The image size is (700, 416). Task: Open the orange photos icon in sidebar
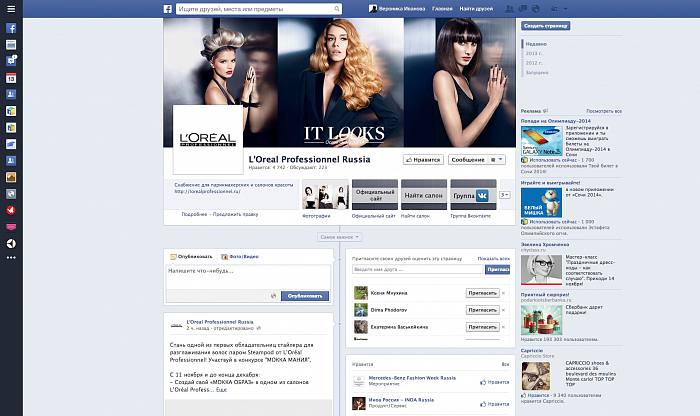pos(11,177)
